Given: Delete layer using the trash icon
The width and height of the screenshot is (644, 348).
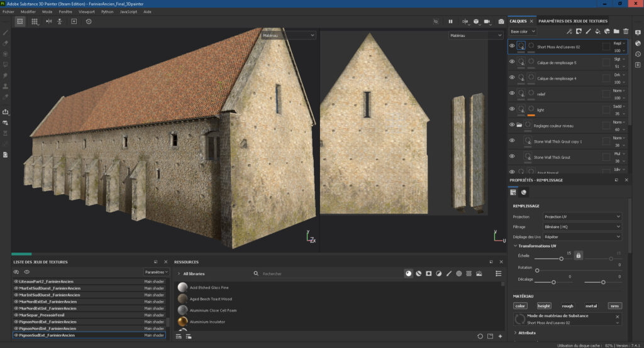Looking at the screenshot, I should coord(626,31).
